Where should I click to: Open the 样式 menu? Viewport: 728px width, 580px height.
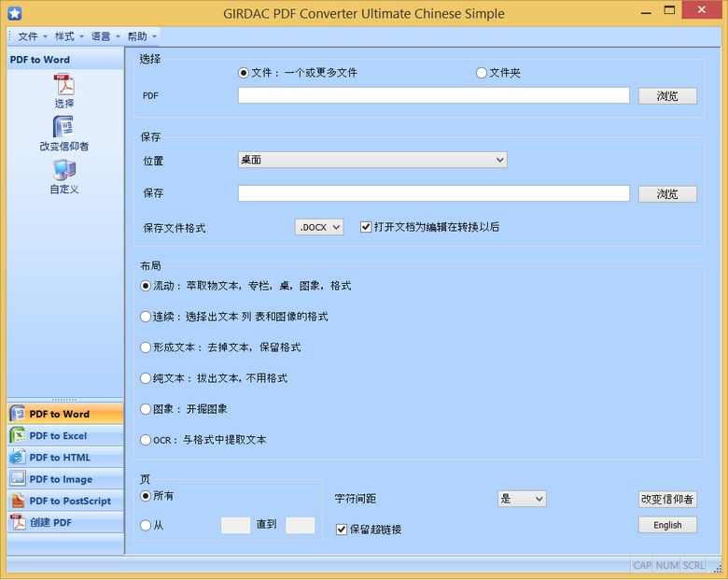(69, 36)
